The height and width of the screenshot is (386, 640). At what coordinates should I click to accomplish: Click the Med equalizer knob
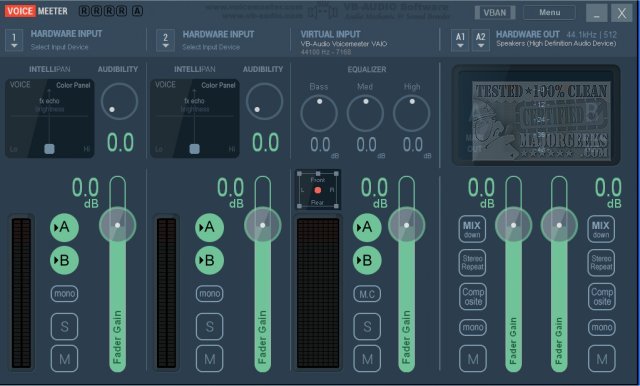tap(365, 113)
